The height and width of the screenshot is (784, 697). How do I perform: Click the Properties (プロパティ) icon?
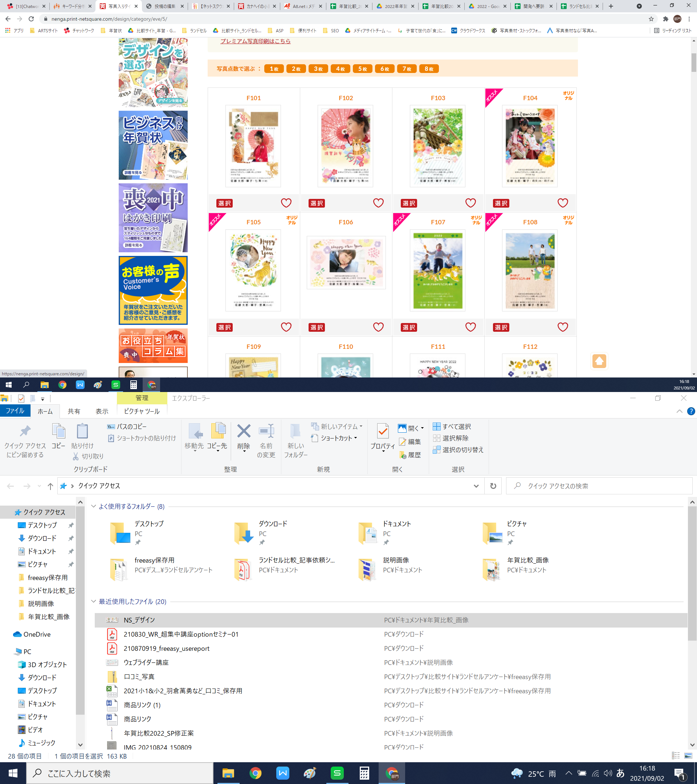click(x=383, y=432)
